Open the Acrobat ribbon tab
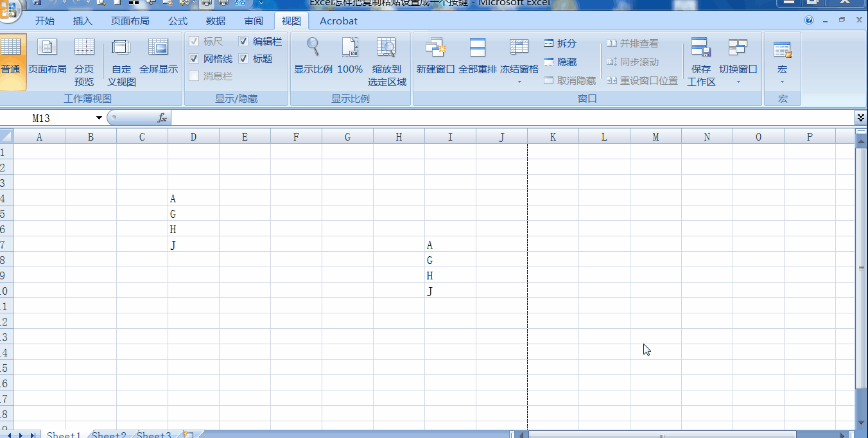The image size is (868, 438). coord(338,21)
